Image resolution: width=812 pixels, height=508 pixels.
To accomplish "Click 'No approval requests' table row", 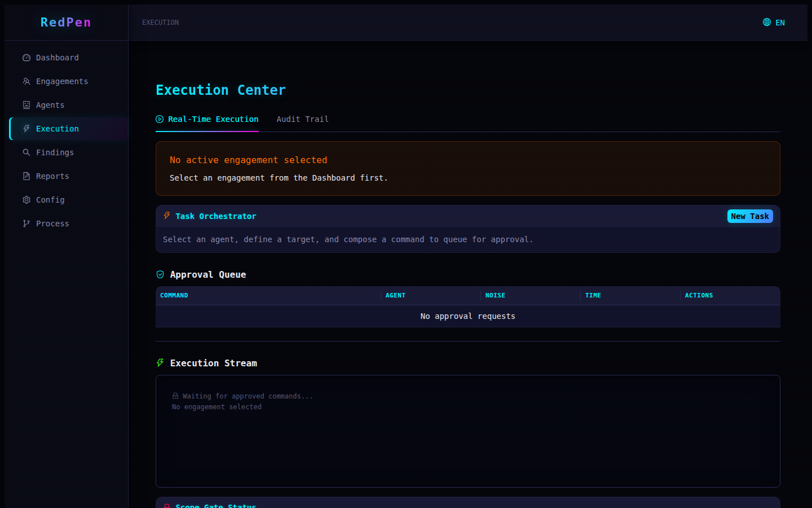I will click(468, 316).
